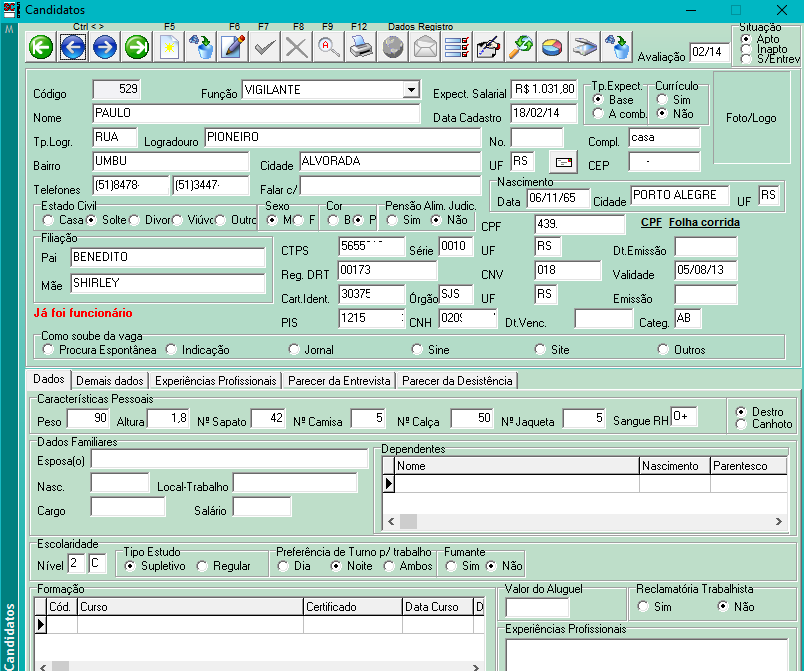Create a new record (F5 page icon)
Viewport: 804px width, 671px height.
[169, 48]
